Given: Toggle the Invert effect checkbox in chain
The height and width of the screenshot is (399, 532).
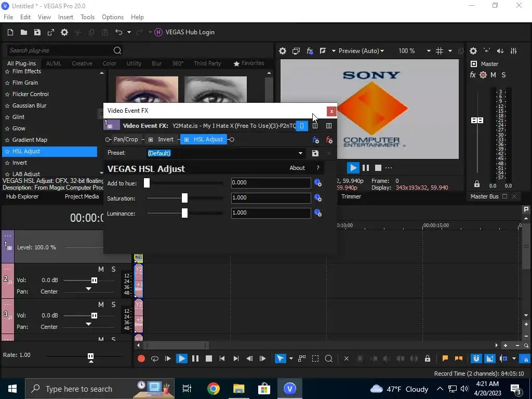Looking at the screenshot, I should tap(151, 139).
